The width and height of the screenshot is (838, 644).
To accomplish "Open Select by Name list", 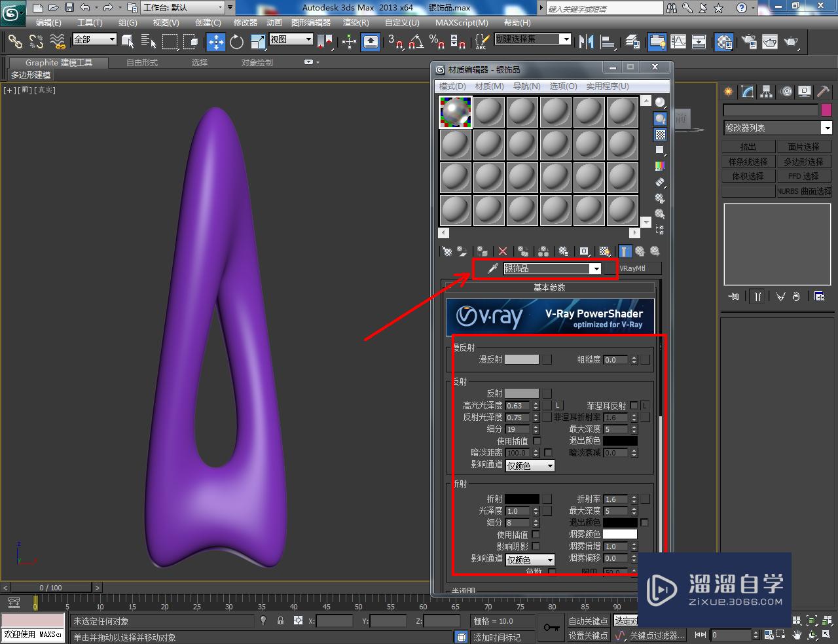I will (x=149, y=42).
